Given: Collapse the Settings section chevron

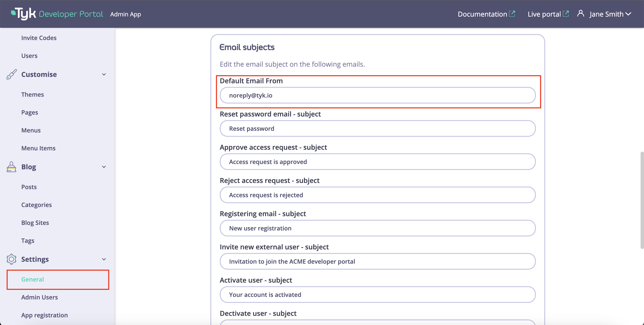Looking at the screenshot, I should (x=104, y=259).
